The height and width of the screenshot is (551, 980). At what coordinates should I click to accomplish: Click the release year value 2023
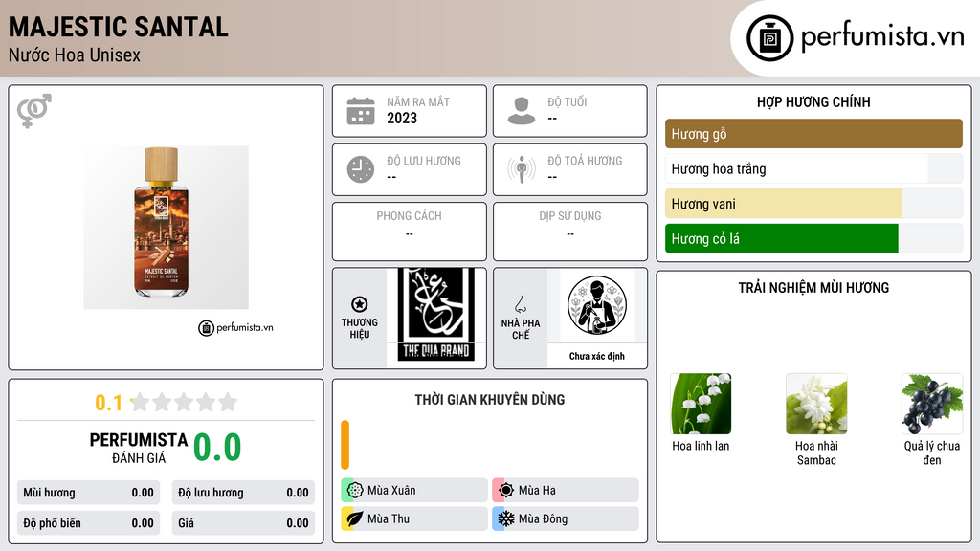(x=402, y=118)
